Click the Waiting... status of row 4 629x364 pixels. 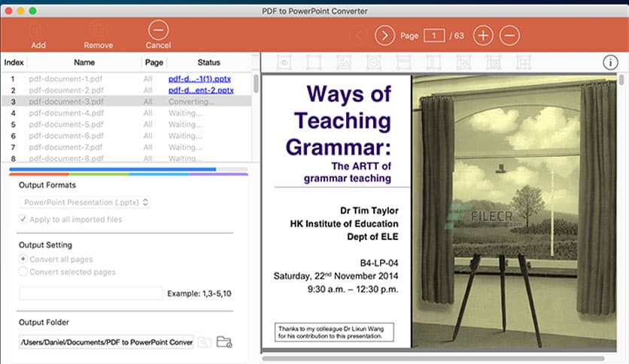tap(185, 113)
